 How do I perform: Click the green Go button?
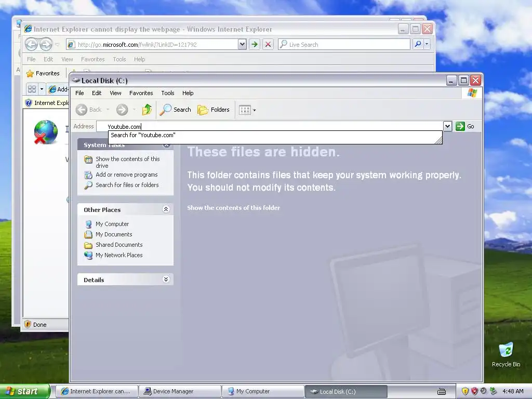(465, 126)
